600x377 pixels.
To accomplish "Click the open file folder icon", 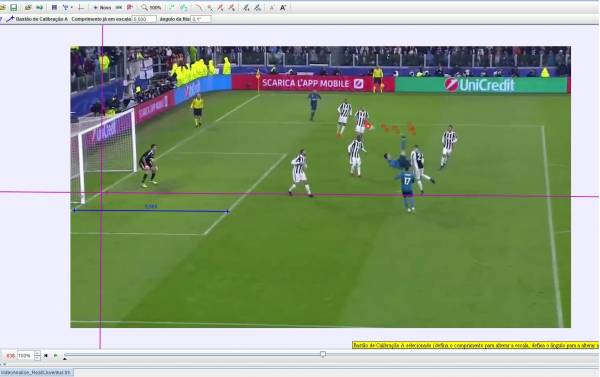I will click(2, 7).
